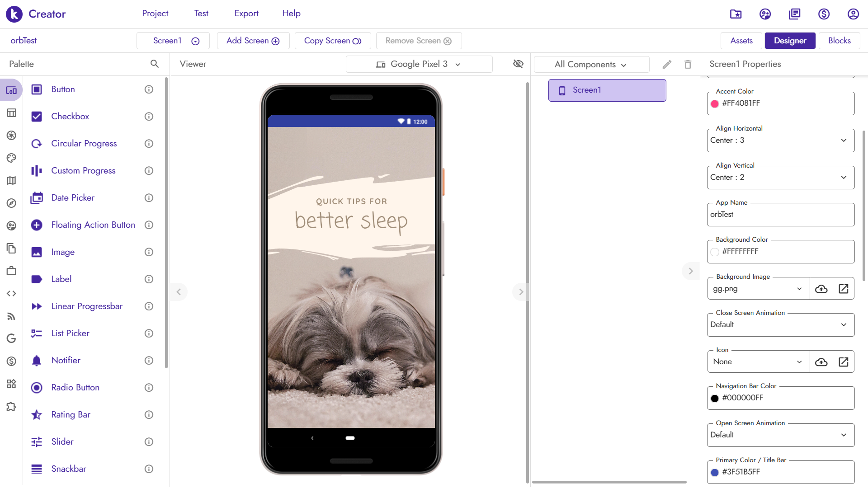Switch to the Blocks tab
This screenshot has width=868, height=488.
click(x=839, y=41)
